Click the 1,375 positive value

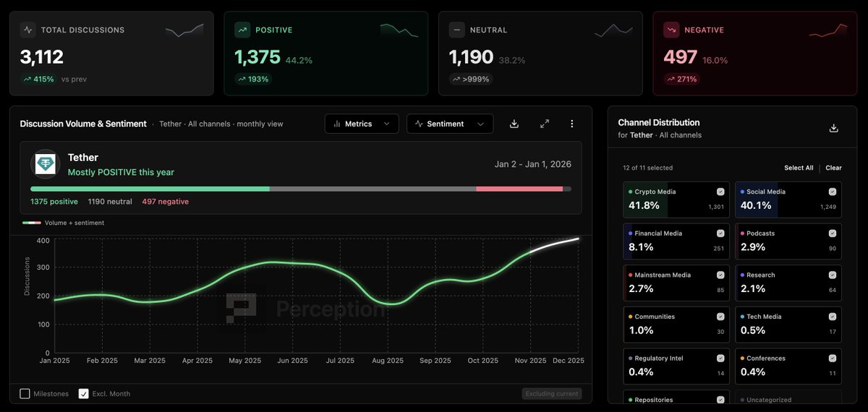tap(257, 57)
